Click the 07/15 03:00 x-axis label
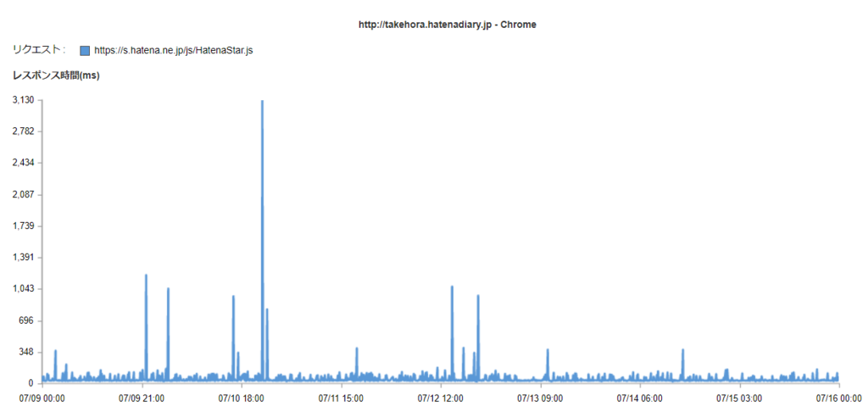Screen dimensions: 868x412 tap(739, 398)
